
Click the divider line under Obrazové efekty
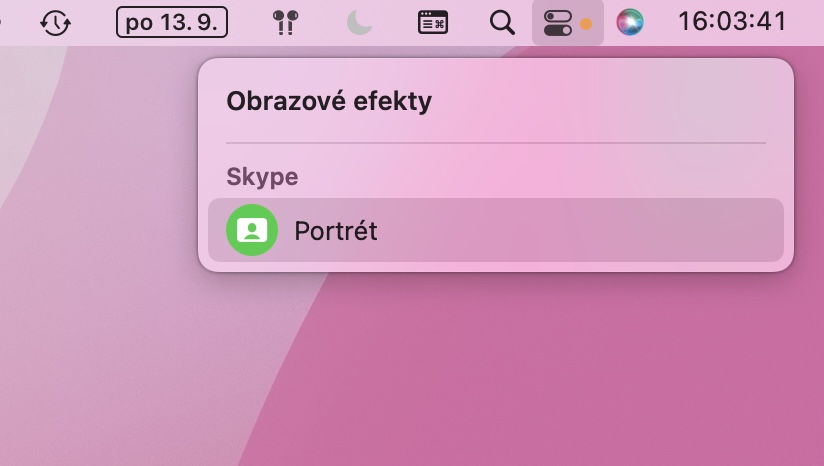(496, 143)
